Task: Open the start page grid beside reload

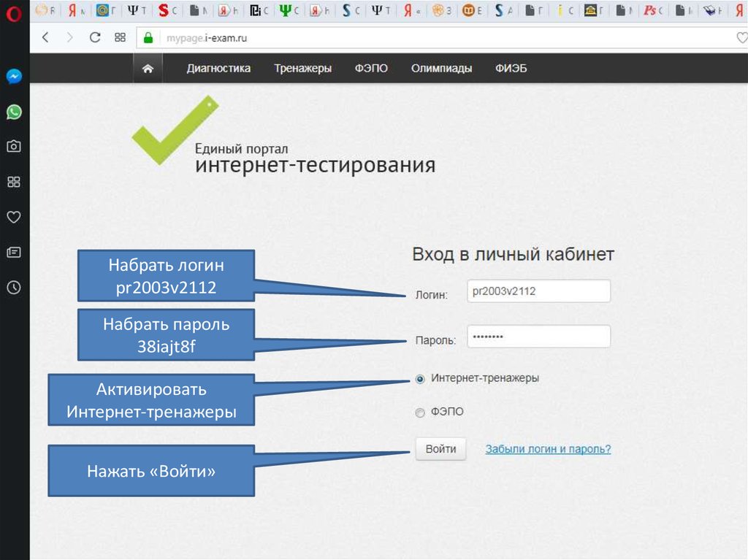Action: coord(121,37)
